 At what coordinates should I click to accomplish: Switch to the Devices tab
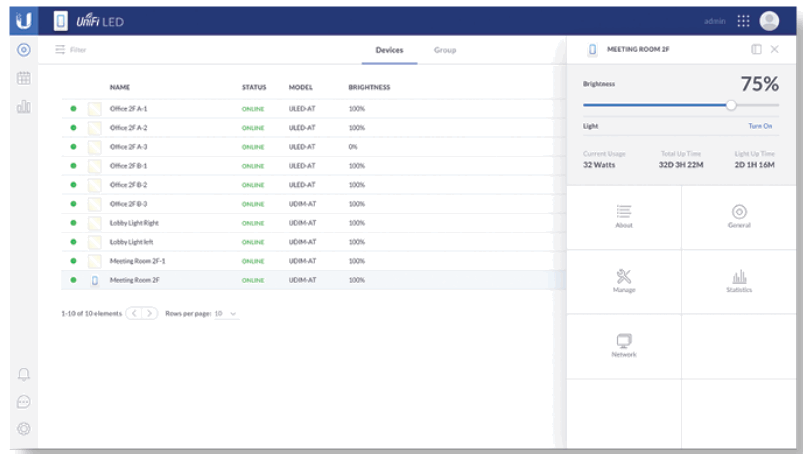(x=389, y=50)
